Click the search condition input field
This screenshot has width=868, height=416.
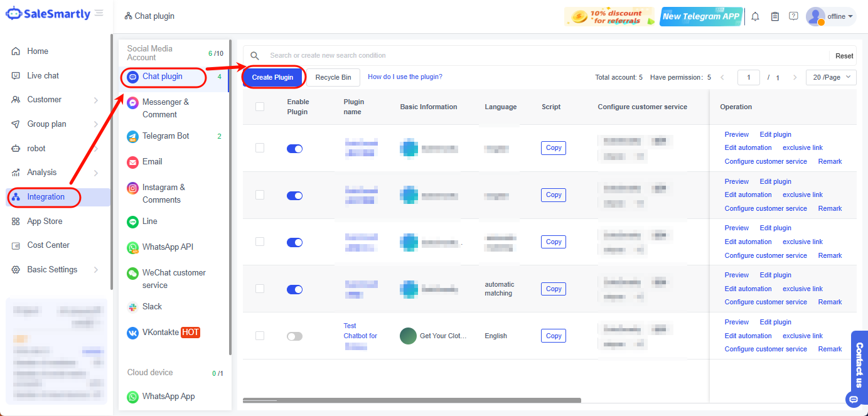coord(540,56)
